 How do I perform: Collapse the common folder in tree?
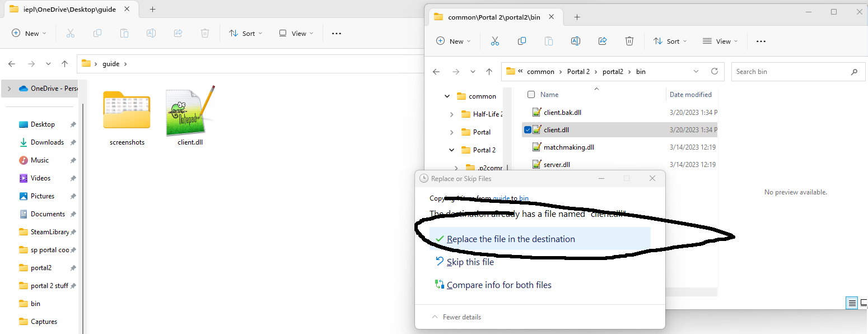447,96
